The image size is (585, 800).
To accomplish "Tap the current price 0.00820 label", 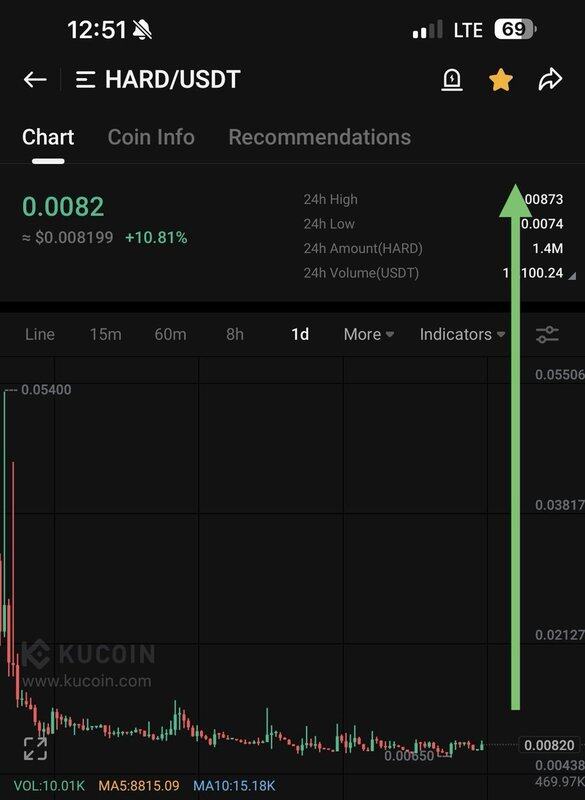I will [x=549, y=745].
